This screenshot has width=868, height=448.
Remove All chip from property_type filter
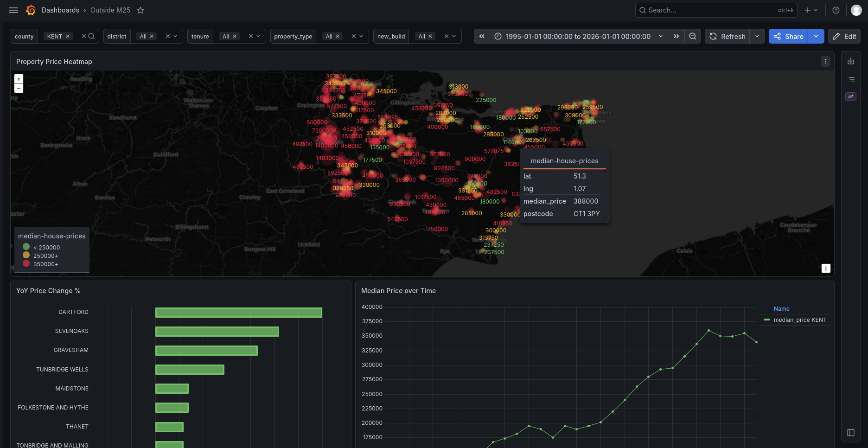[338, 36]
